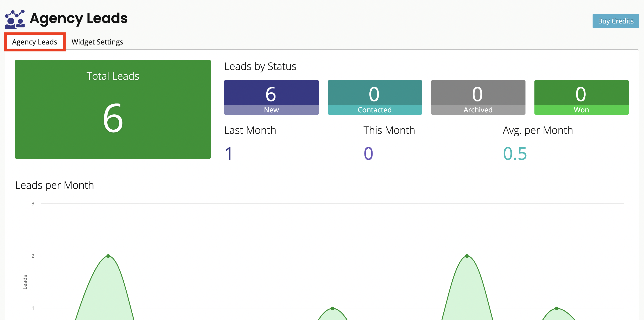Click the second chart peak point at 2
The height and width of the screenshot is (320, 644).
pos(467,256)
